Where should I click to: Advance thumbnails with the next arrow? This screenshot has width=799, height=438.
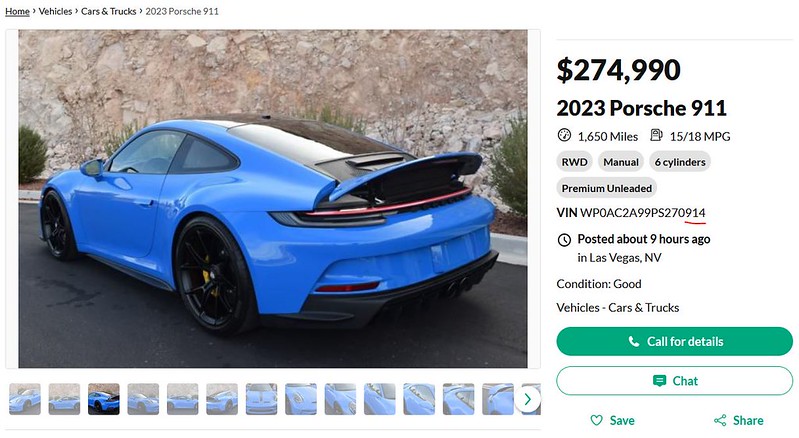pos(527,399)
